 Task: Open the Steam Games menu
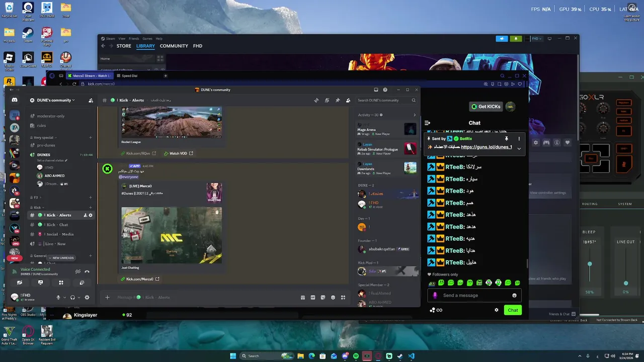click(x=147, y=39)
